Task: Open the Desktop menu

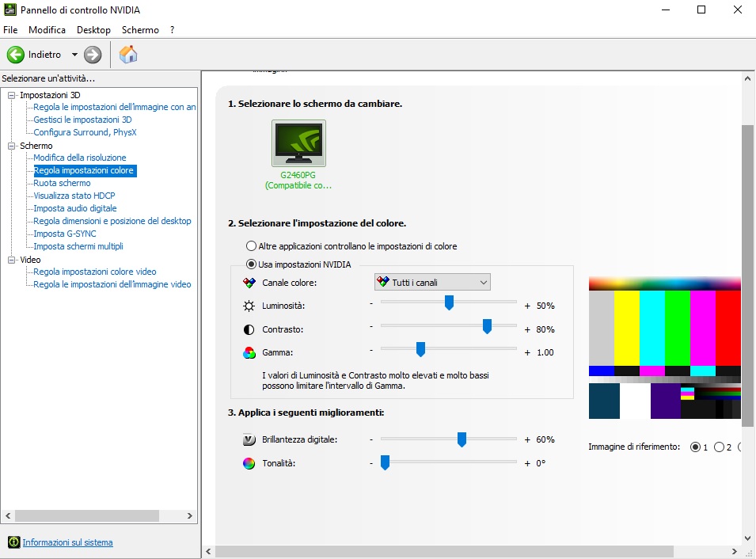Action: coord(93,30)
